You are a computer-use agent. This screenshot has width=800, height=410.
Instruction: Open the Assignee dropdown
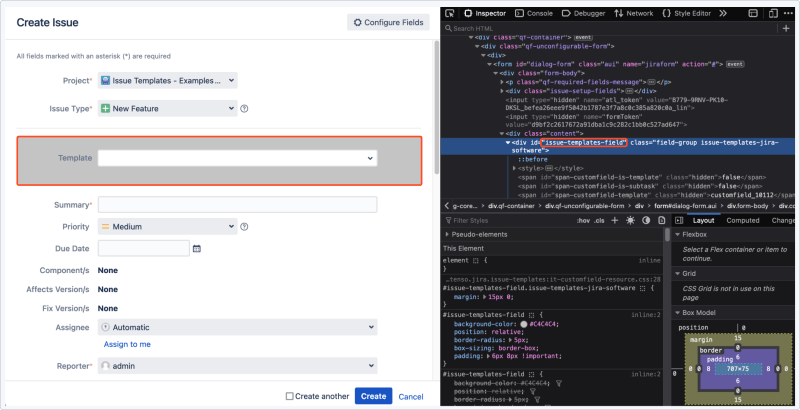(237, 327)
